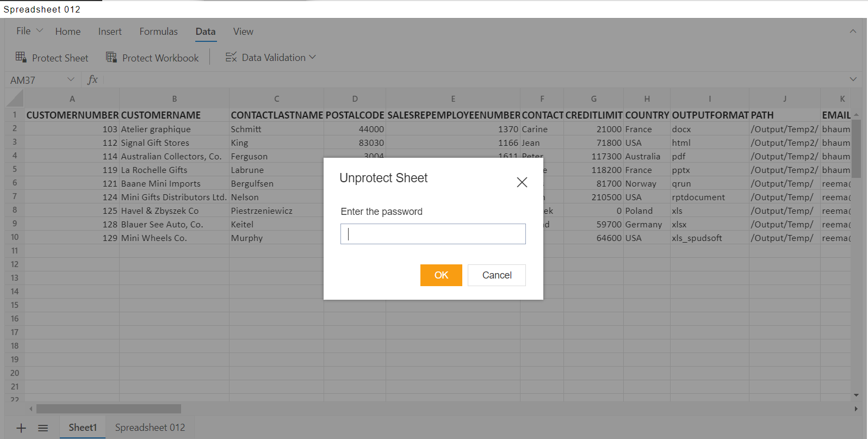Screen dimensions: 868x439
Task: Click the Blauer See Auto, Co. cell
Action: coord(174,224)
